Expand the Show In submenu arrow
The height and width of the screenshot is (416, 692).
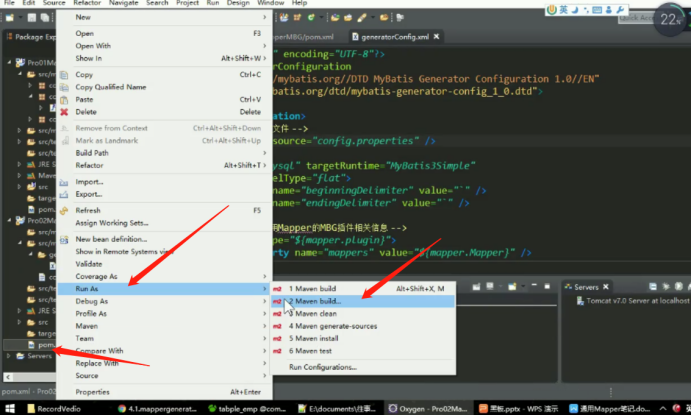pos(264,58)
